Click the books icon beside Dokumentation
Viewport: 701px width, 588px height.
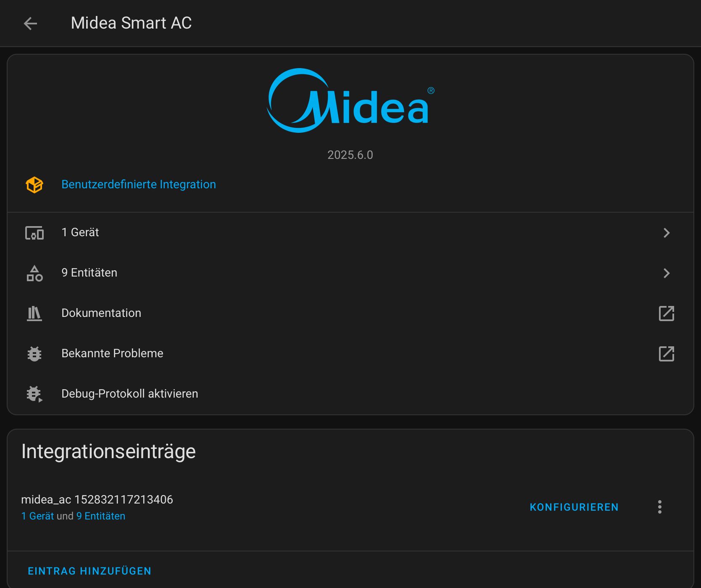[x=34, y=314]
